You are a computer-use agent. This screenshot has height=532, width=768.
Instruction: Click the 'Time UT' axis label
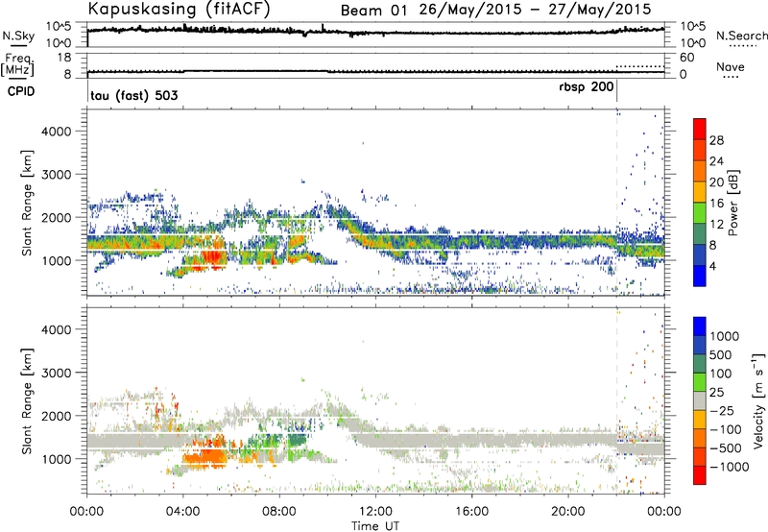click(x=375, y=526)
